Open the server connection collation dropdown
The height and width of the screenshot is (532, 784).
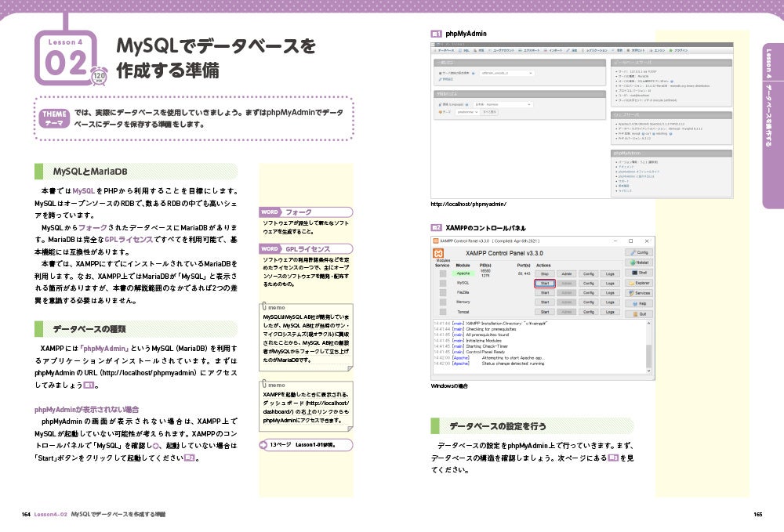click(507, 73)
